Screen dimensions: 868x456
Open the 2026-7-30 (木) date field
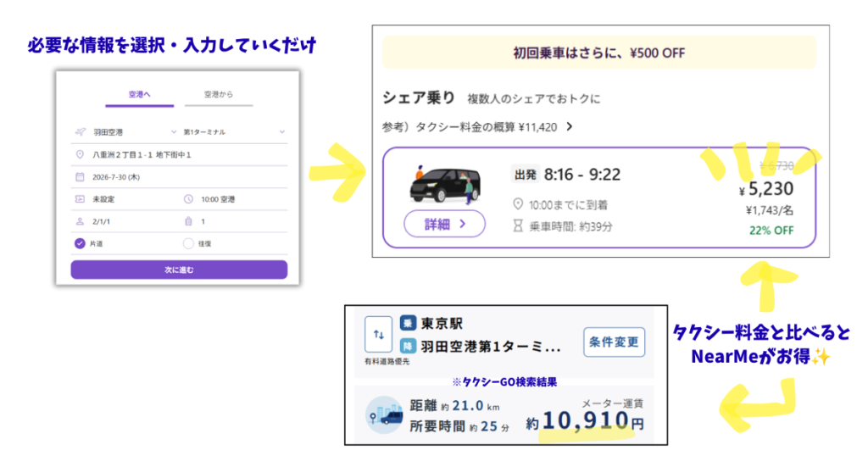point(180,177)
